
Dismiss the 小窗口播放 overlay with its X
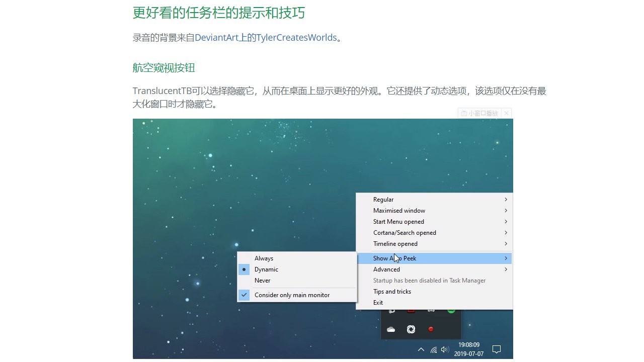(x=507, y=113)
